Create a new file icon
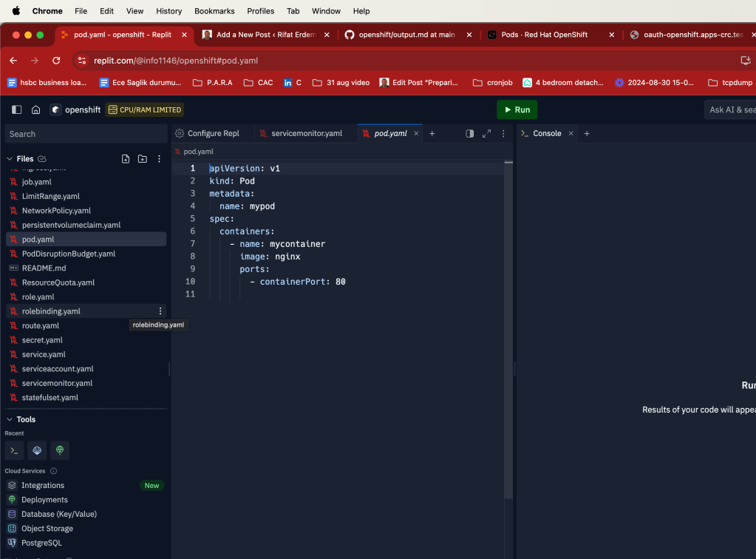This screenshot has height=559, width=756. [x=126, y=159]
